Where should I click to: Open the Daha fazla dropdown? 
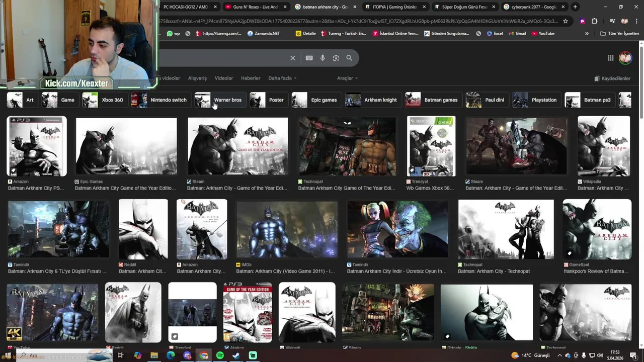click(x=282, y=78)
